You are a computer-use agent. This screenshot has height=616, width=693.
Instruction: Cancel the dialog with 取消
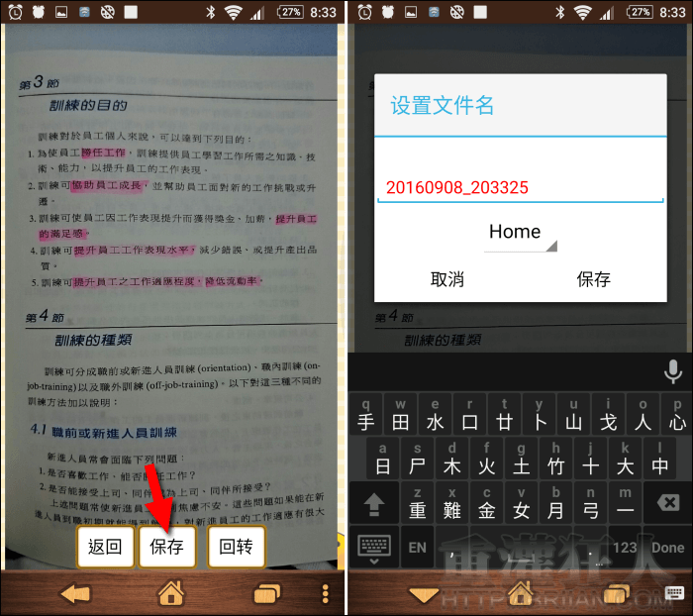point(447,279)
